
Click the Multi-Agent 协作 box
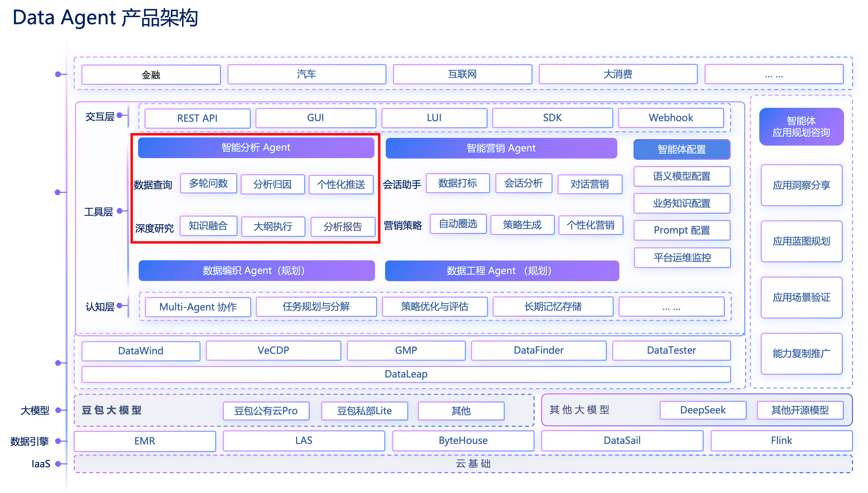(198, 307)
